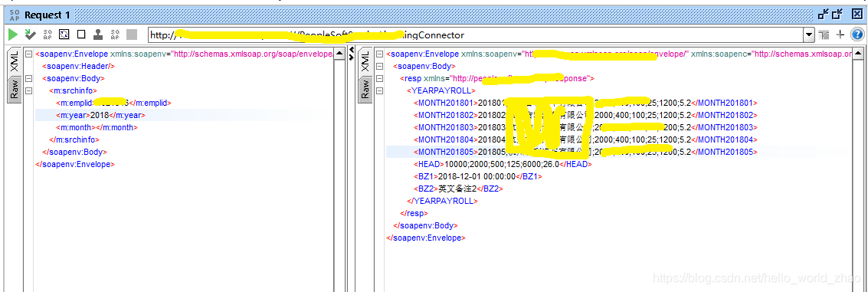Click the closing /YEARPAYROLL tag

pos(442,201)
